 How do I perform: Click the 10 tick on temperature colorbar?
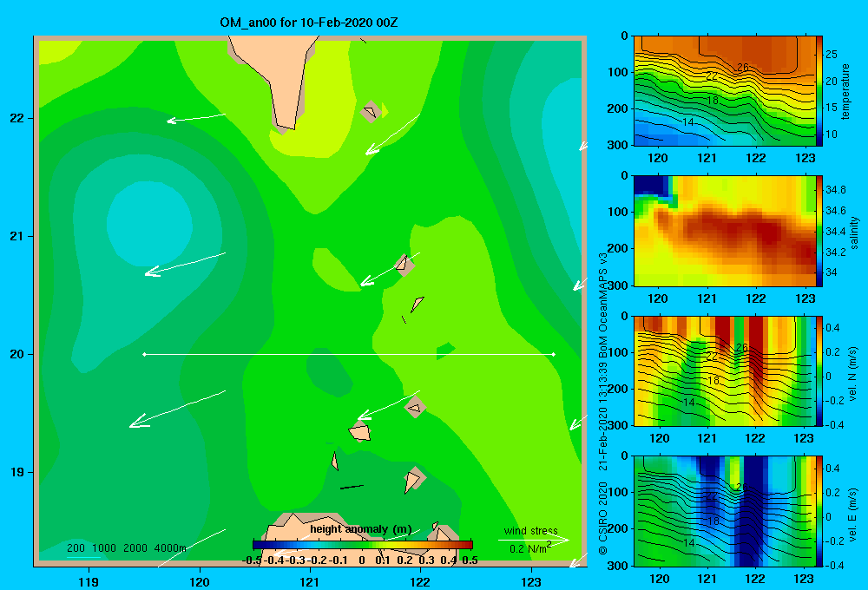pos(832,134)
